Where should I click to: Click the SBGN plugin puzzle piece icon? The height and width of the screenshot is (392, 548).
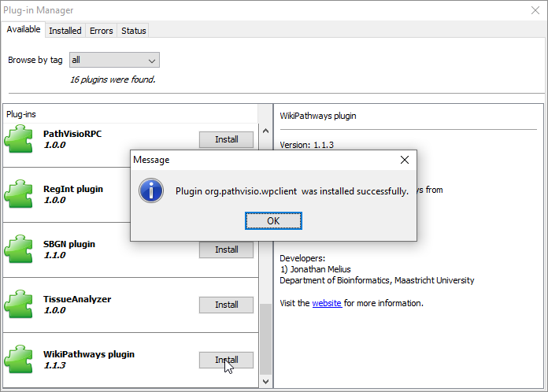[19, 249]
